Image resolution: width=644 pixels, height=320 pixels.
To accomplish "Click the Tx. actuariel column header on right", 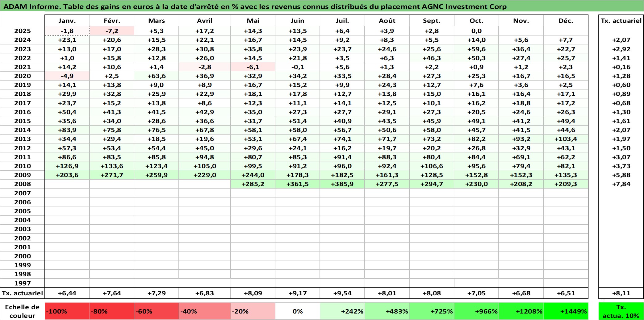I will coord(621,21).
